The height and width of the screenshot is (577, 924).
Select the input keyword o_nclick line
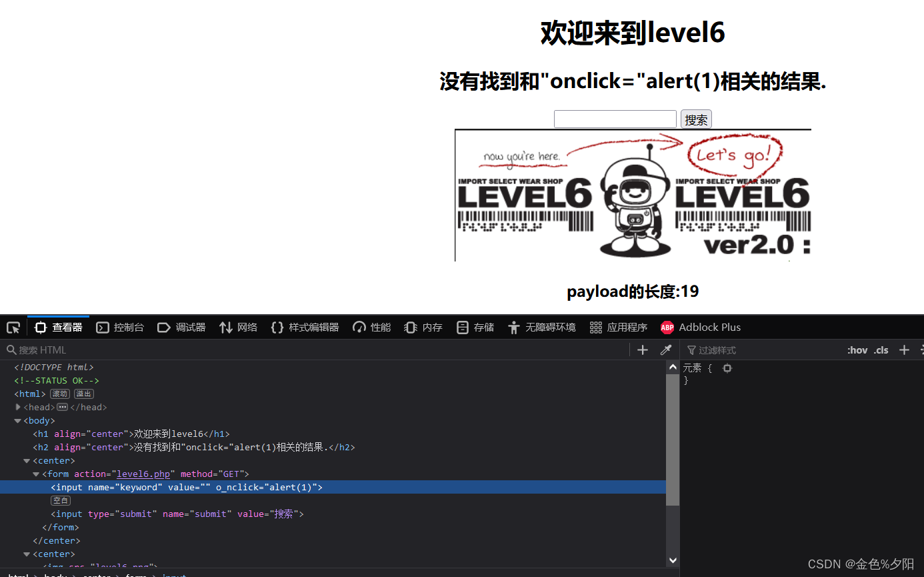click(333, 488)
